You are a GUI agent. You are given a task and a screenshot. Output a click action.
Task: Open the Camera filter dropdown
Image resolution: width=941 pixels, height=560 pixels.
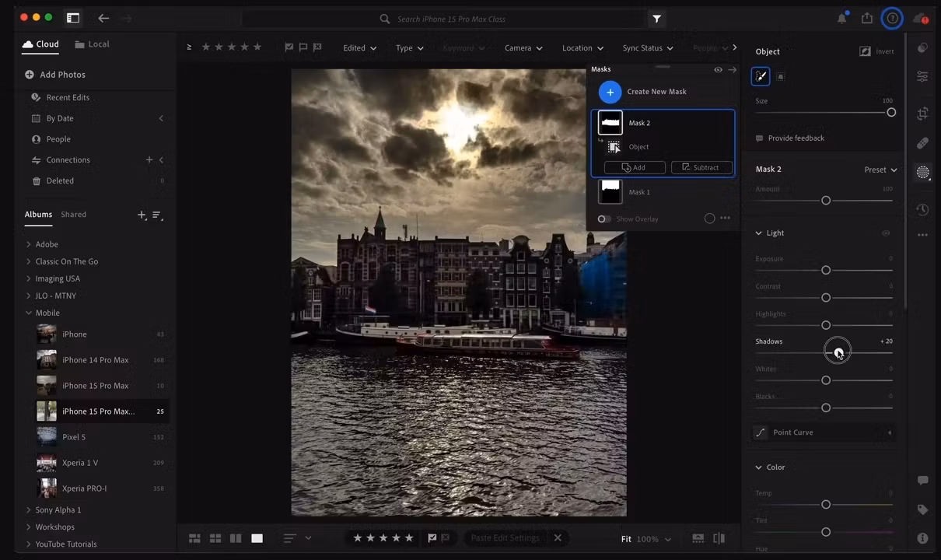(522, 48)
